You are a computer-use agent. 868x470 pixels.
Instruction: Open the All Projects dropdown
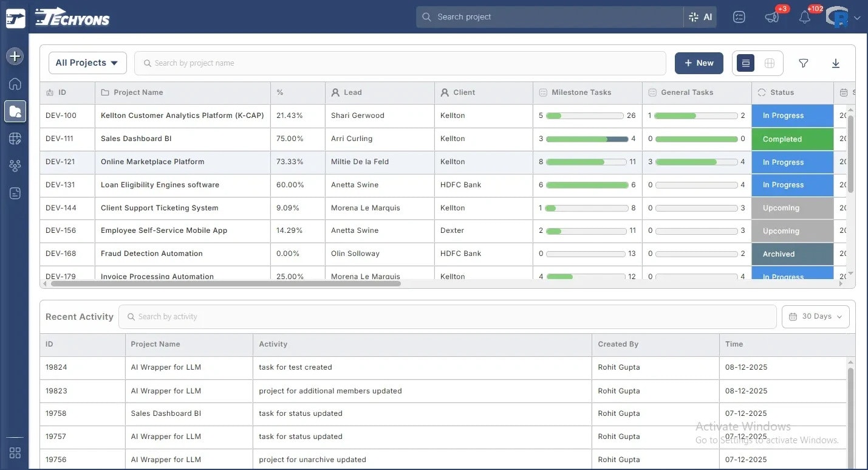click(x=87, y=63)
